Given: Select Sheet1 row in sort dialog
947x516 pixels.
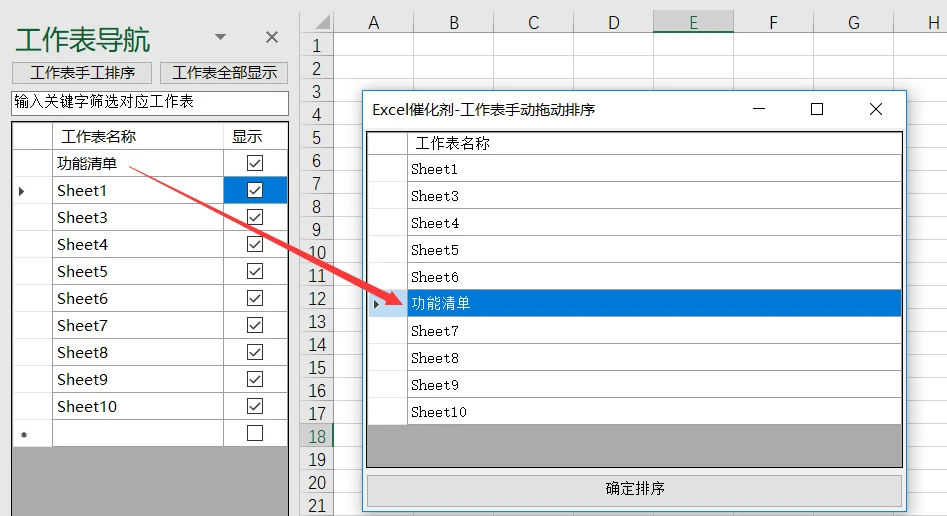Looking at the screenshot, I should (654, 169).
